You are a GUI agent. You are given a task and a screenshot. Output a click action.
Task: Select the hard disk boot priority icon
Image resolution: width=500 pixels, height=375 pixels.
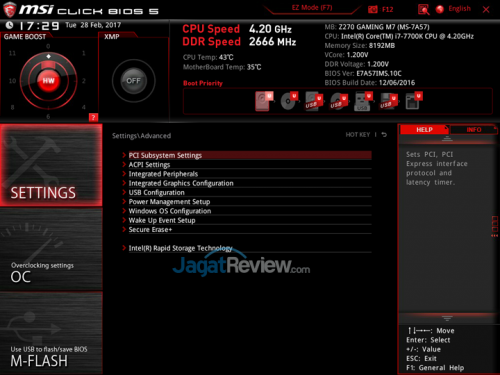pyautogui.click(x=264, y=101)
